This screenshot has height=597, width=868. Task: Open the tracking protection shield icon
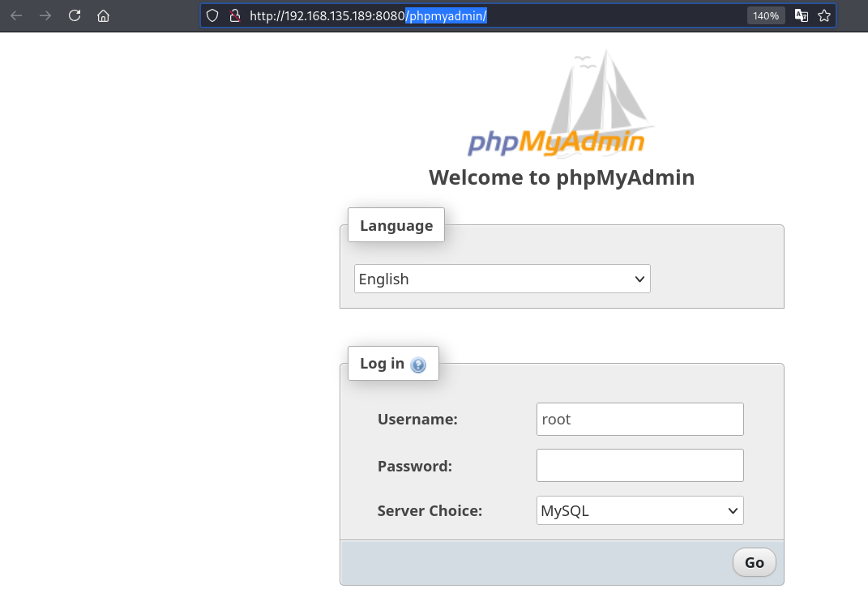coord(212,15)
